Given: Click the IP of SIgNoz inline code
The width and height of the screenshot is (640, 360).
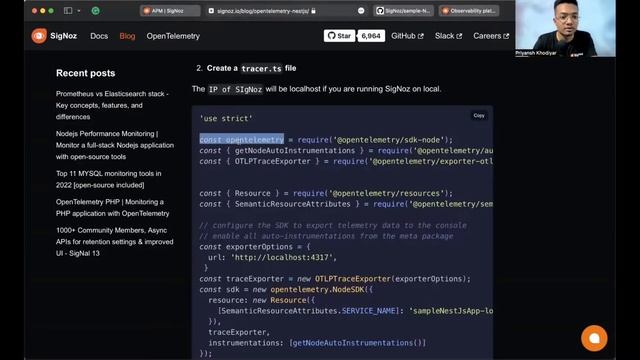Looking at the screenshot, I should point(235,89).
